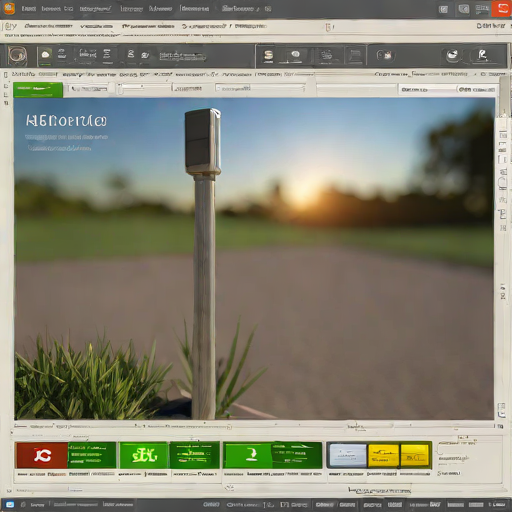Viewport: 512px width, 512px height.
Task: Click the orange app icon in the title bar
Action: [9, 9]
